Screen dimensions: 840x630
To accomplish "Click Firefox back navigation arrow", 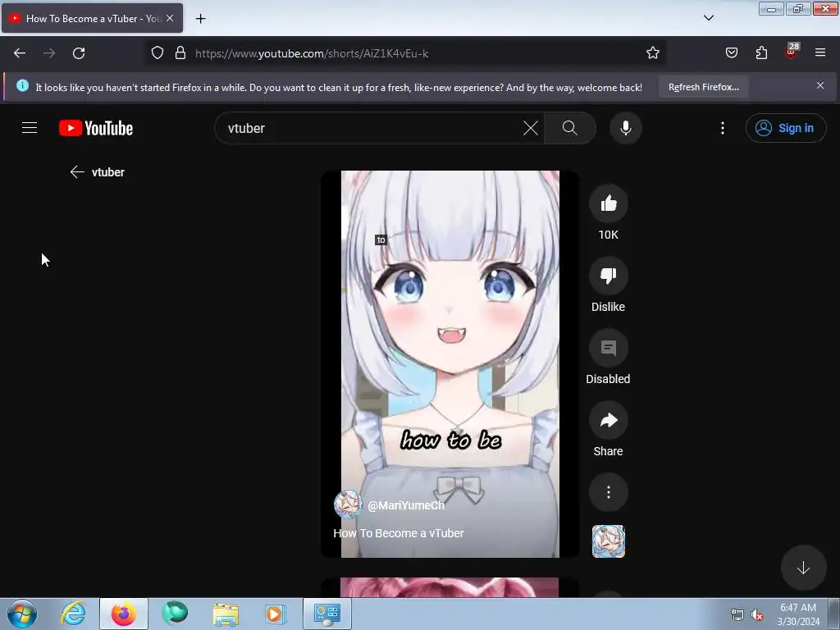I will tap(20, 53).
